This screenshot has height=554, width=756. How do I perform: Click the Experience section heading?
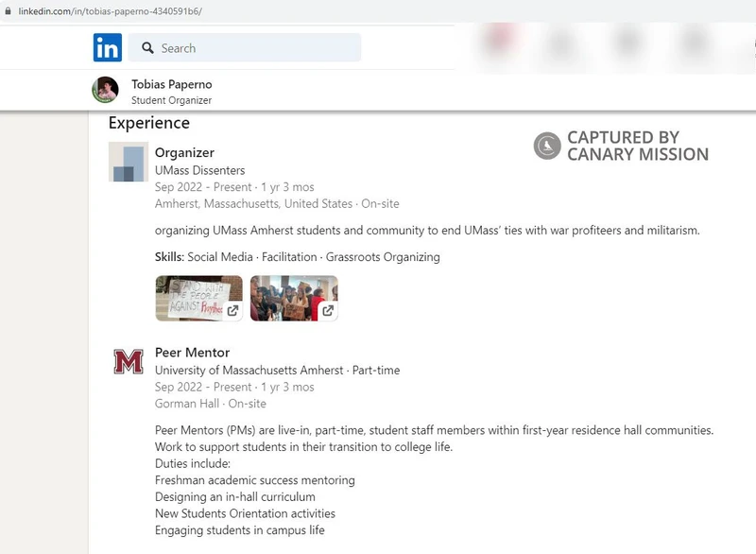[149, 123]
